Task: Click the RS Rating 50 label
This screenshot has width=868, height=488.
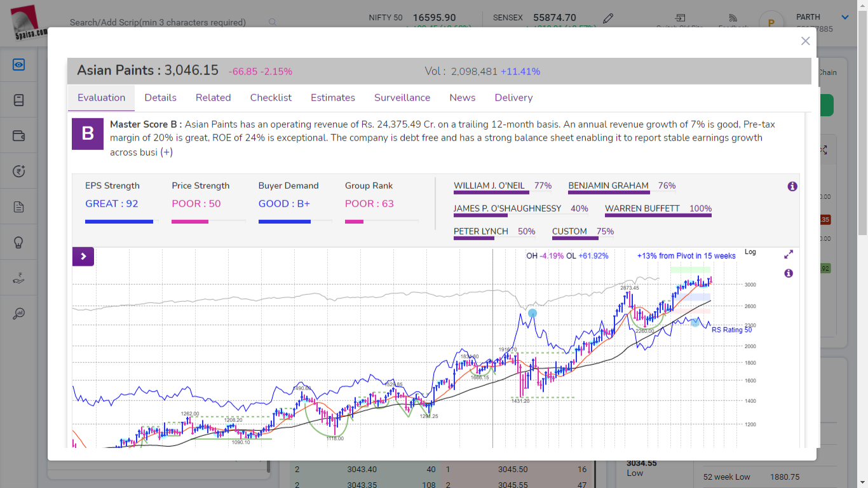Action: [731, 330]
